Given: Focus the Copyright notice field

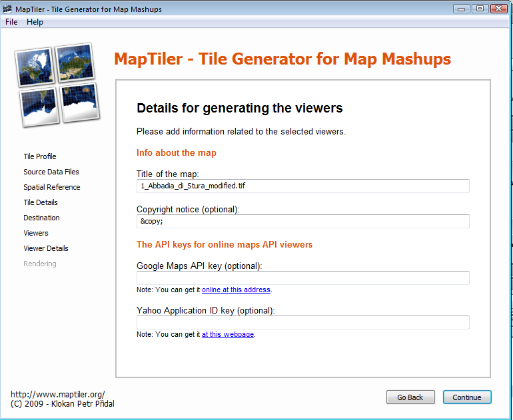Looking at the screenshot, I should click(303, 221).
